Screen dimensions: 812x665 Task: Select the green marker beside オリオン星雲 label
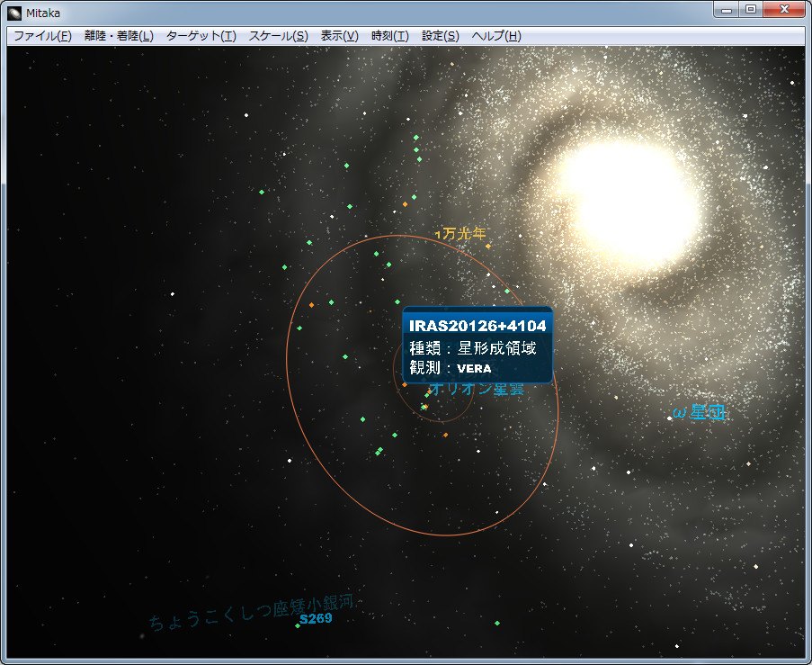427,396
